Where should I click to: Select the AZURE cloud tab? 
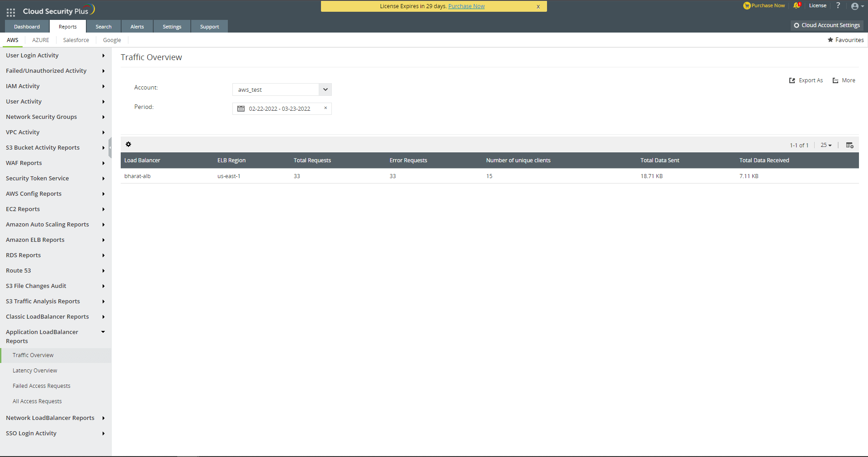41,40
